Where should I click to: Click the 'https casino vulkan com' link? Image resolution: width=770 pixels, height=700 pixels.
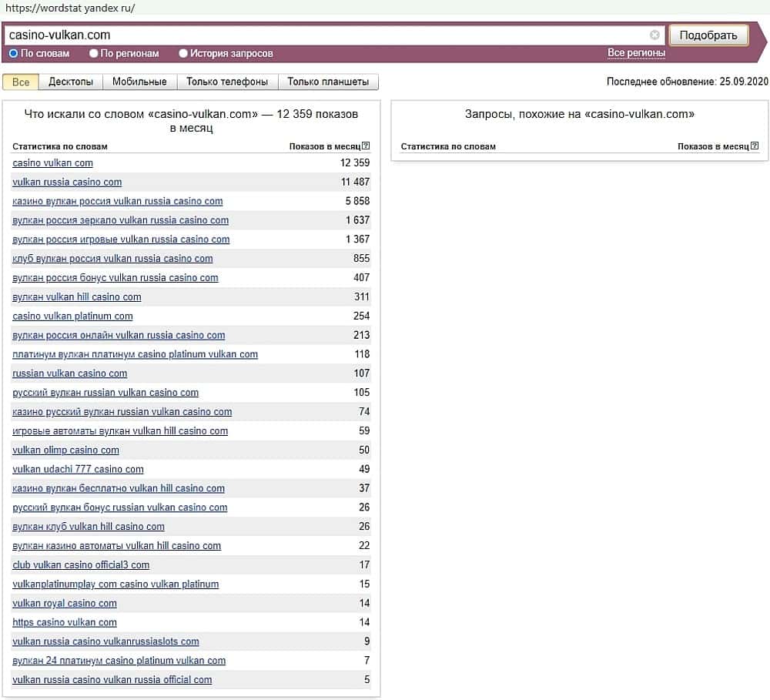pyautogui.click(x=65, y=622)
